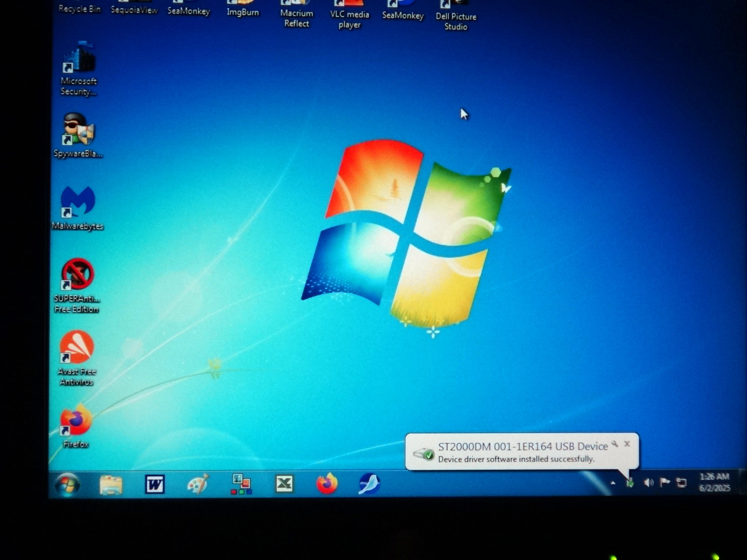Screen dimensions: 747x560
Task: Open the taskbar icon between Paint and Excel
Action: click(x=241, y=484)
